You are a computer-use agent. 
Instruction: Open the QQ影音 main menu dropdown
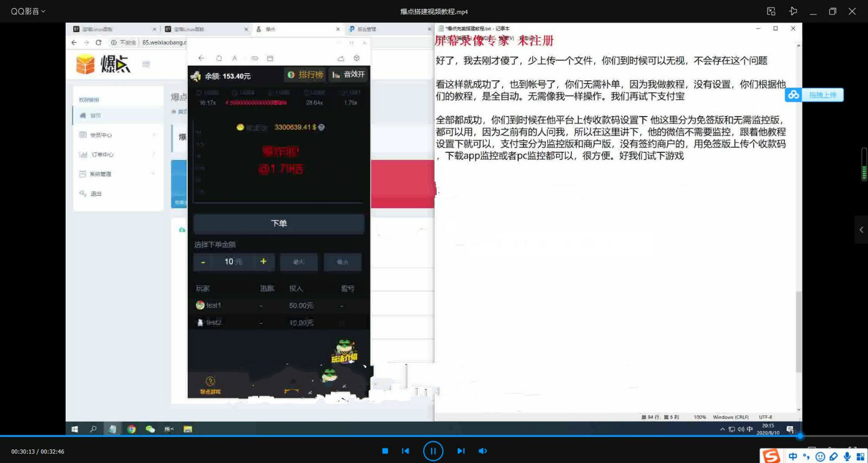[x=28, y=11]
